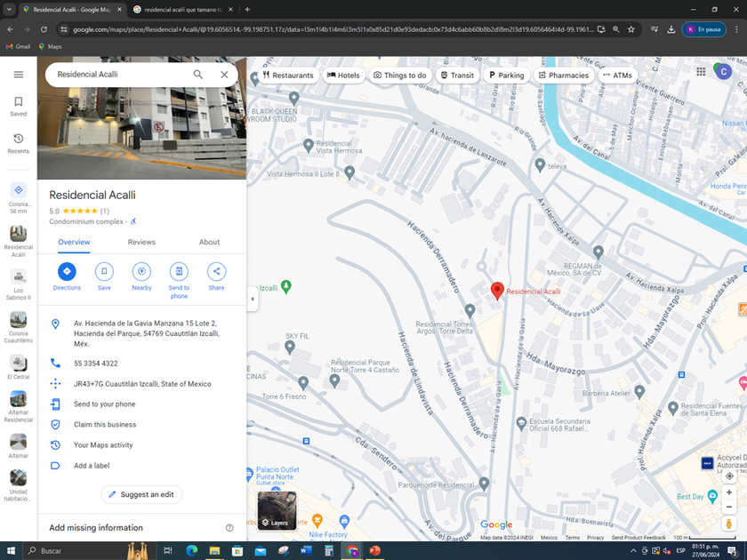Image resolution: width=747 pixels, height=560 pixels.
Task: Filter map by Restaurants chip
Action: tap(288, 76)
